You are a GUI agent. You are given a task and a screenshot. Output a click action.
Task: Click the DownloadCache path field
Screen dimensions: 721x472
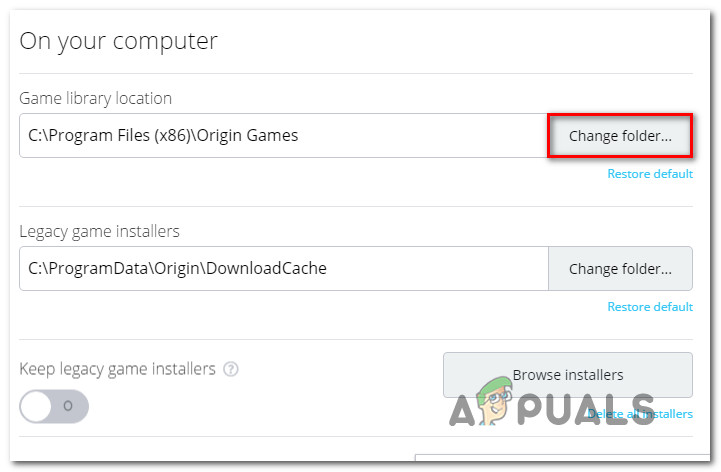[284, 269]
